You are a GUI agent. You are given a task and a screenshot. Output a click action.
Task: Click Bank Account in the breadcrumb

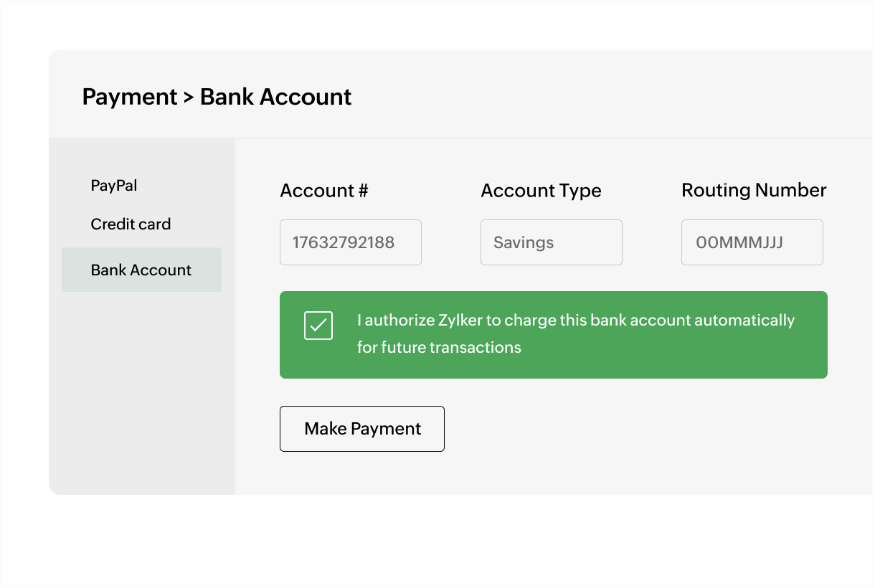pos(277,96)
